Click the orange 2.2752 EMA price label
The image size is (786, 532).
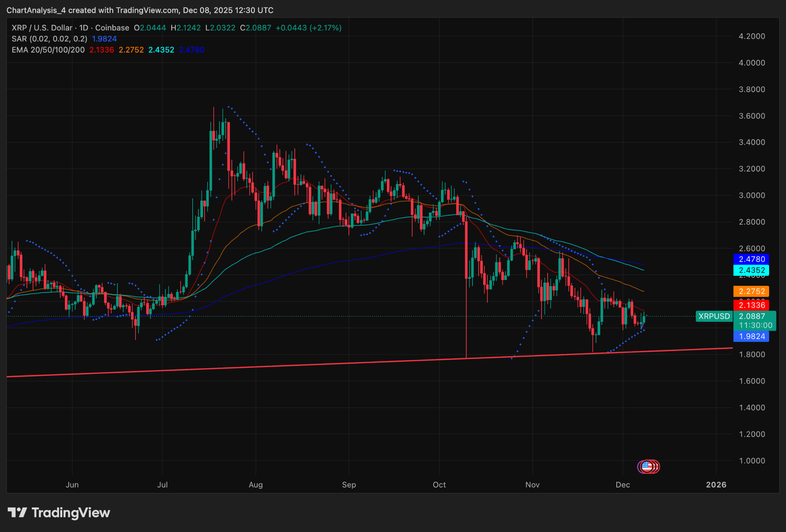click(x=752, y=292)
